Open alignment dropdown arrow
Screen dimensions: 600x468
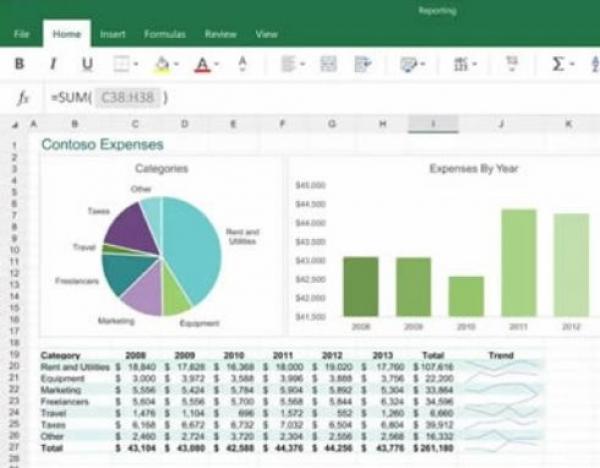303,64
